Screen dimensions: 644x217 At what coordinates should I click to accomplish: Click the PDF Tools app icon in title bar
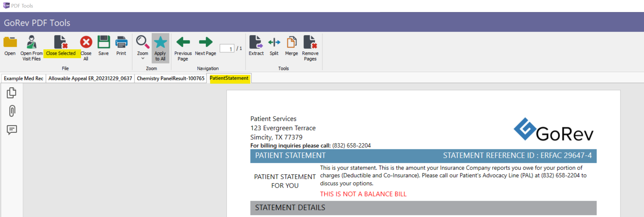[x=6, y=5]
